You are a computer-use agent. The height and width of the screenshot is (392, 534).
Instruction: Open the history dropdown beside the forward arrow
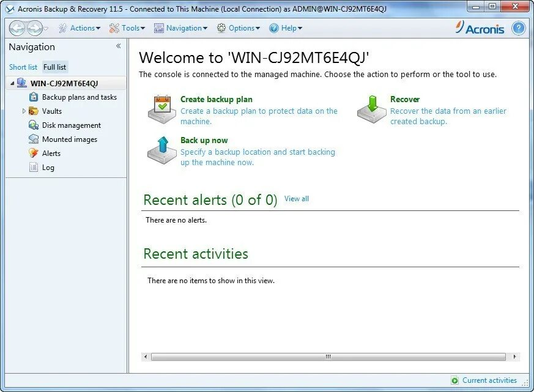(x=46, y=29)
